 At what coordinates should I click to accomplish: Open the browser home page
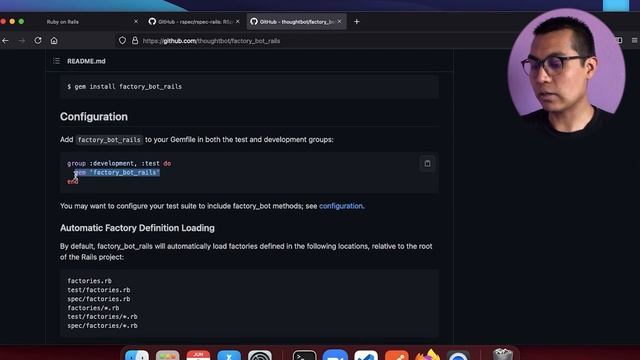coord(54,40)
